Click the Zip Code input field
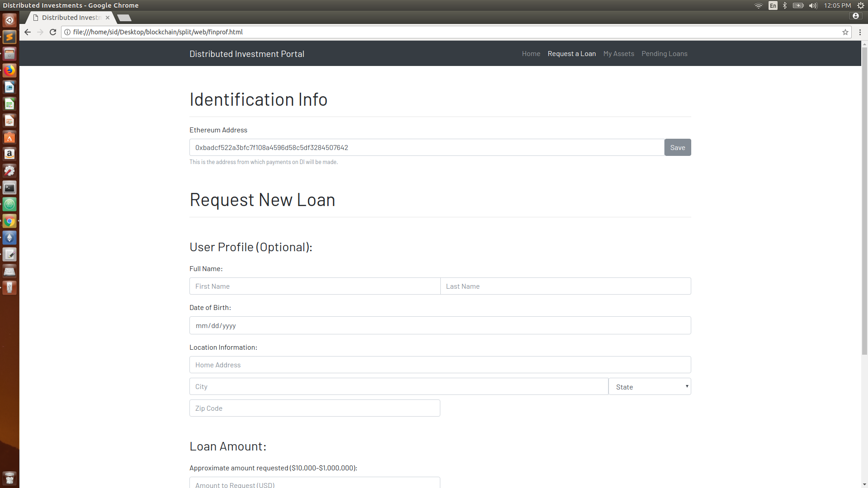The width and height of the screenshot is (868, 488). click(x=315, y=408)
